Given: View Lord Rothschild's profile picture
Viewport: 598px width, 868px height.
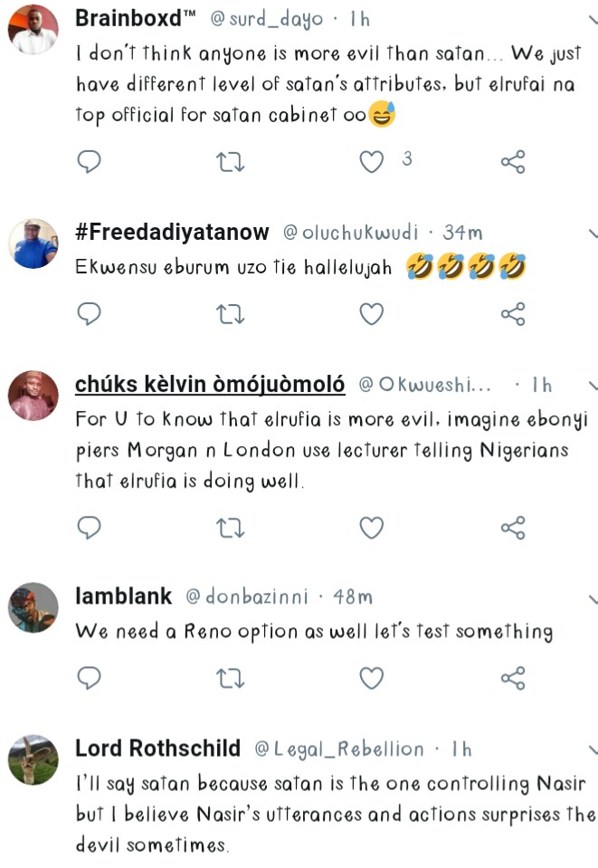Looking at the screenshot, I should click(33, 758).
